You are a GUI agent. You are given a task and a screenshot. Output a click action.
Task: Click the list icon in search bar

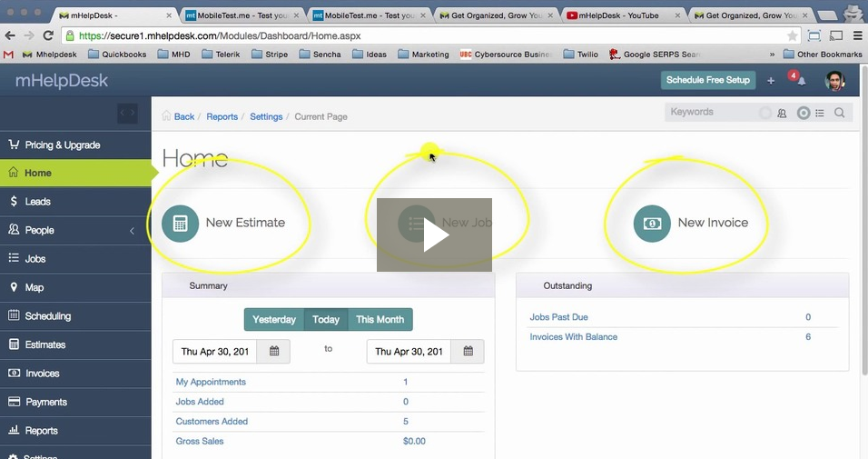point(820,113)
